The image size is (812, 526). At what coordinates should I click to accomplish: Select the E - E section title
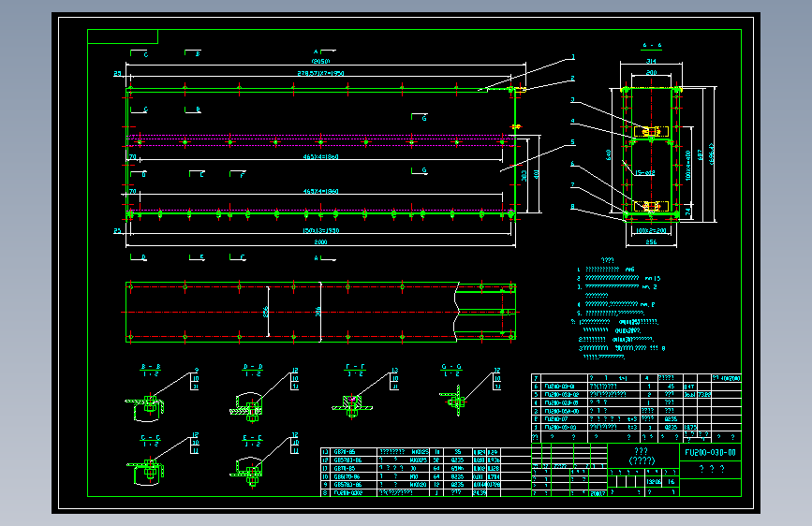click(253, 437)
